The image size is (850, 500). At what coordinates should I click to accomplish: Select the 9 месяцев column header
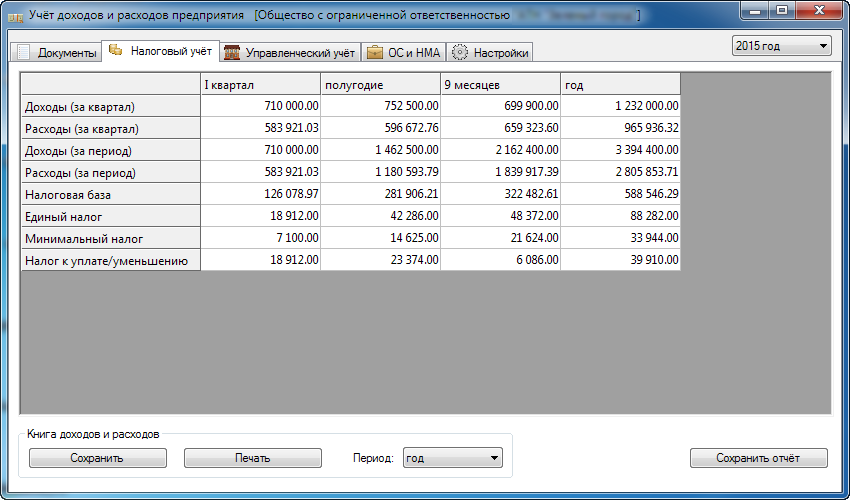point(500,85)
